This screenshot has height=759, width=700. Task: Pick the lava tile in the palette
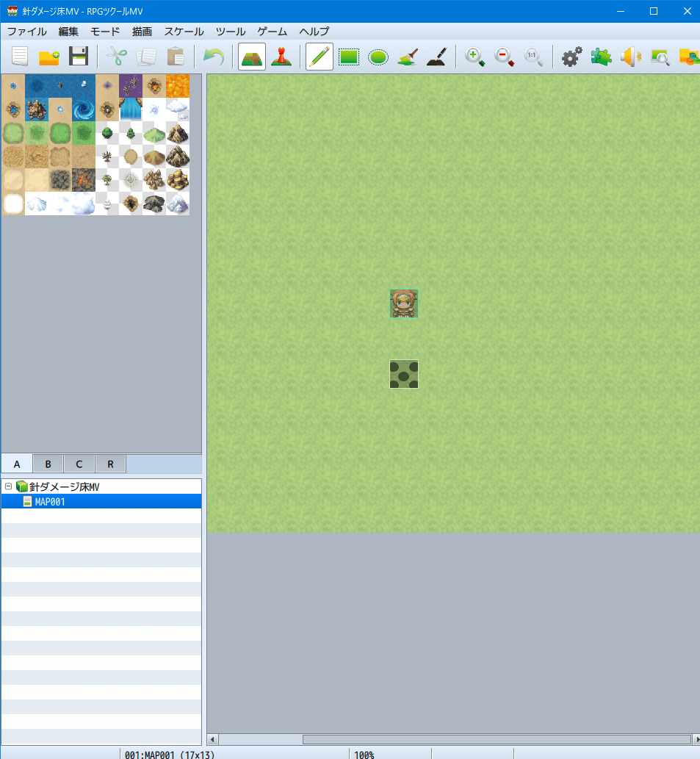click(x=178, y=86)
